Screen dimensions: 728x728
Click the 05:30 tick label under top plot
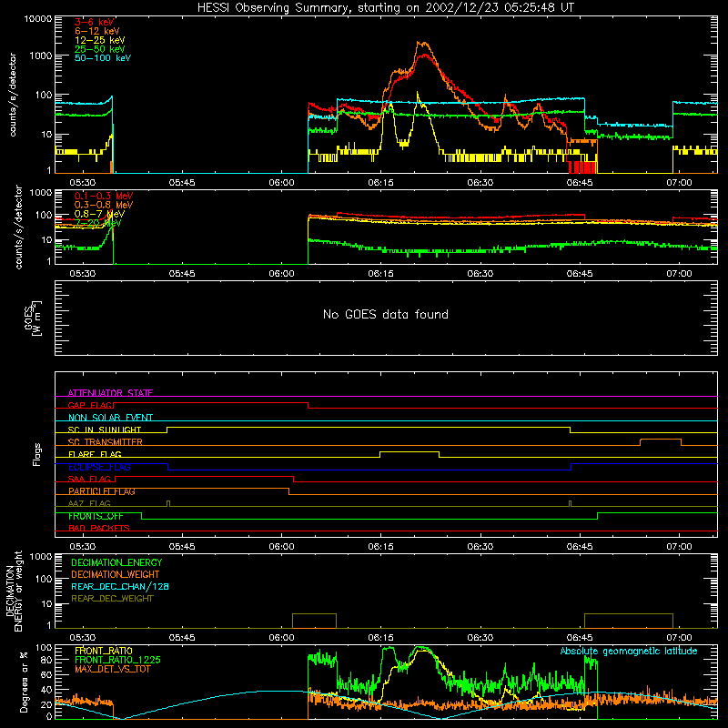(83, 183)
